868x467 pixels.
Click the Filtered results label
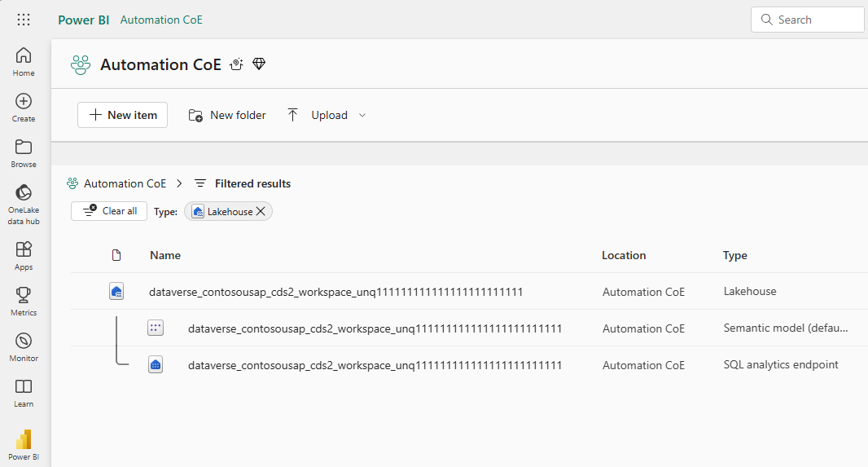252,183
